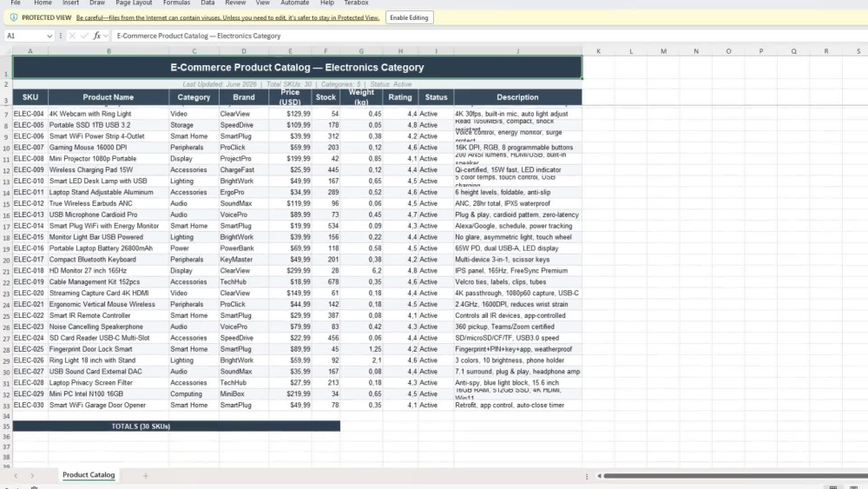Click the three-dot handle beside horizontal scrollbar
Screen dimensions: 868x489
587,476
